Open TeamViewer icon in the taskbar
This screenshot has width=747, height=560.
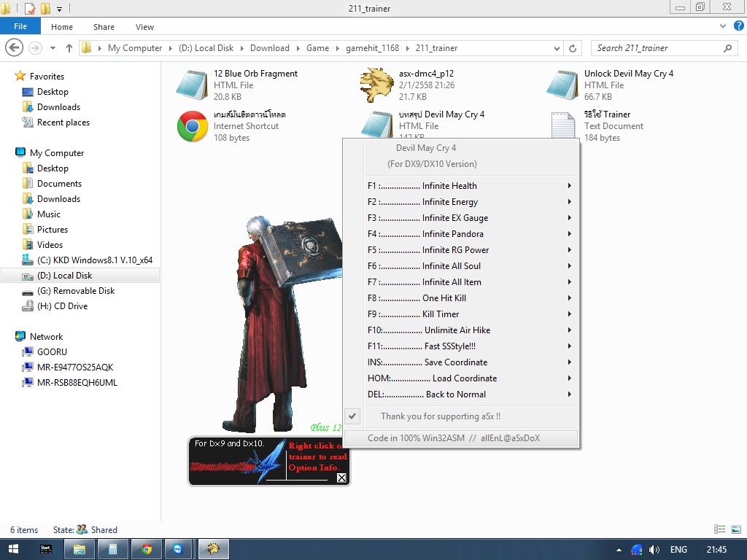point(178,550)
